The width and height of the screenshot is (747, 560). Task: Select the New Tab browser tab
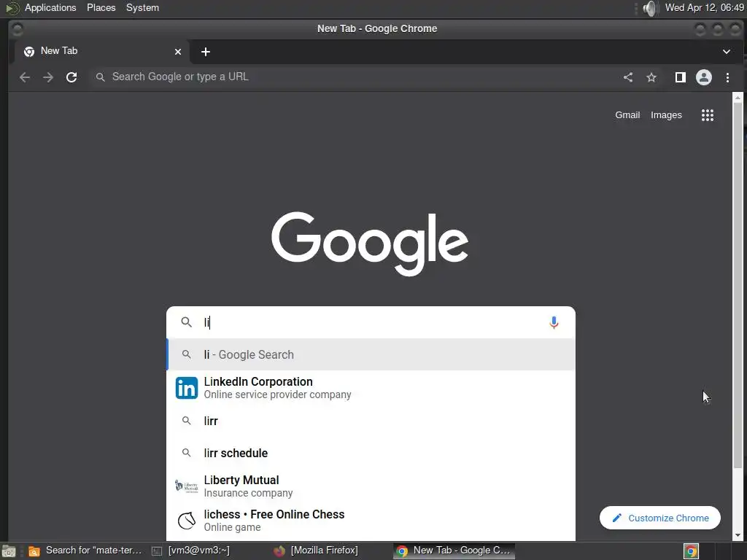pyautogui.click(x=102, y=52)
